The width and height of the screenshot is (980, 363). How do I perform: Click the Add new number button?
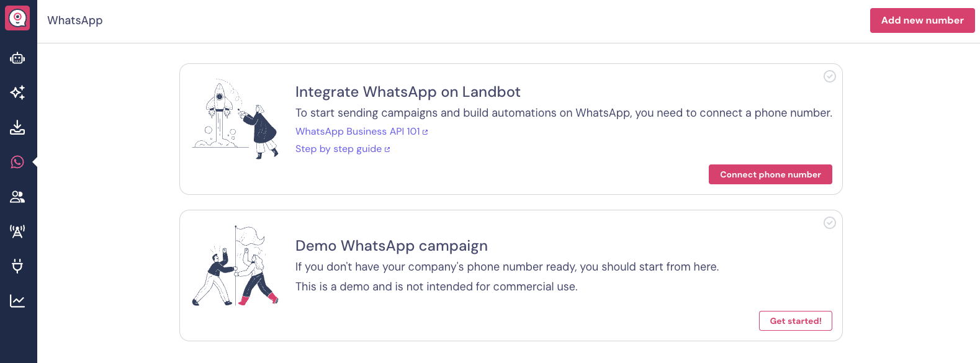(922, 20)
